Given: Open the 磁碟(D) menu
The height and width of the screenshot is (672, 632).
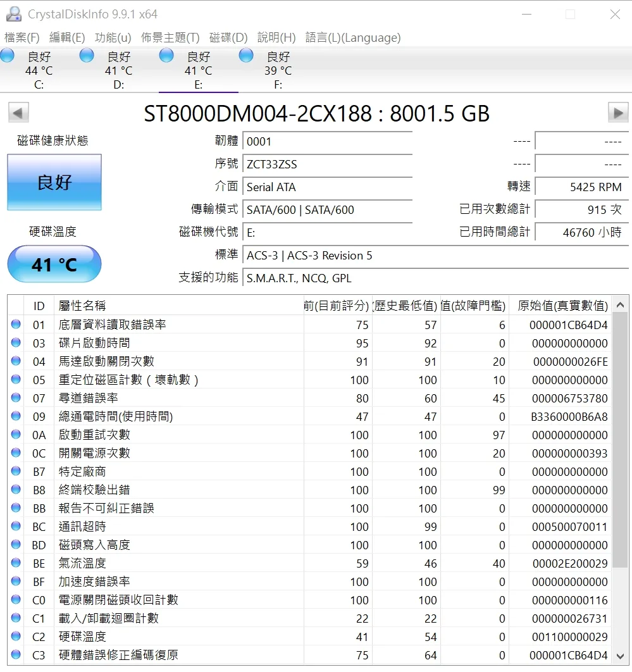Looking at the screenshot, I should [x=228, y=38].
